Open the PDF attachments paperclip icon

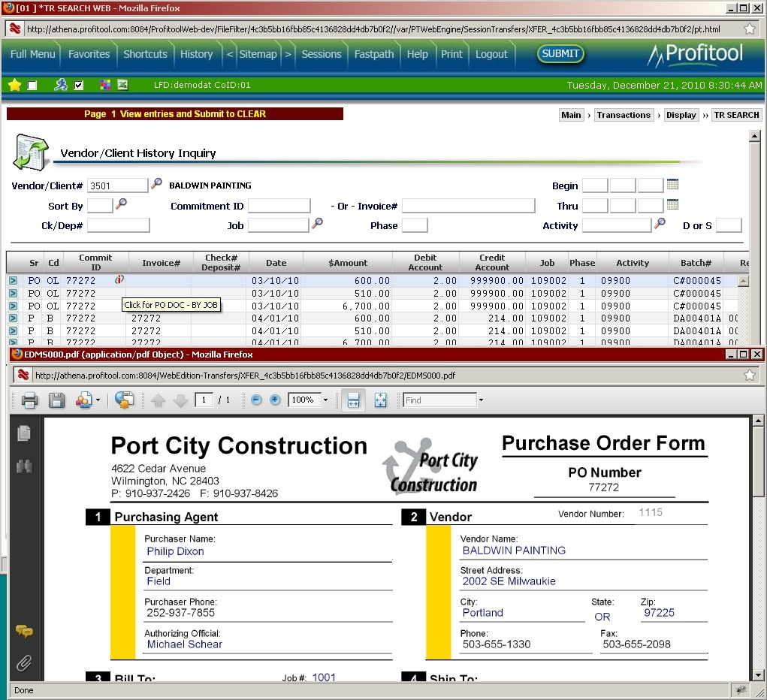click(x=24, y=663)
